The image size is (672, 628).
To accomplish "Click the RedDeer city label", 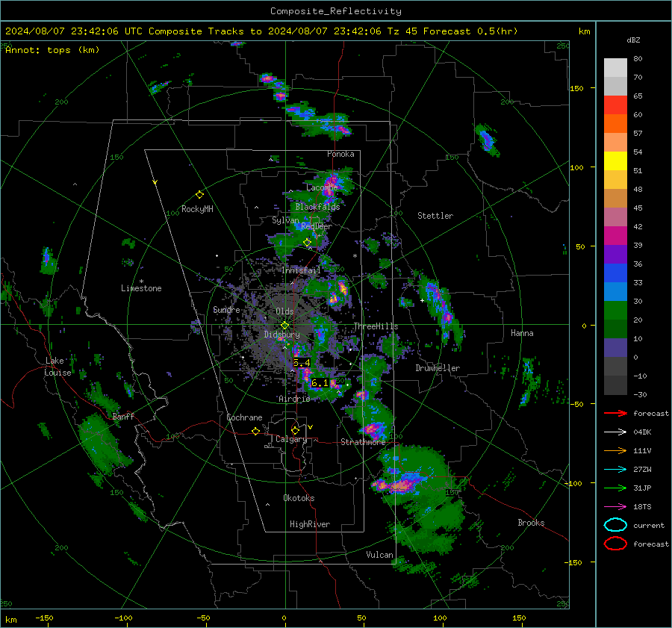I will click(317, 226).
